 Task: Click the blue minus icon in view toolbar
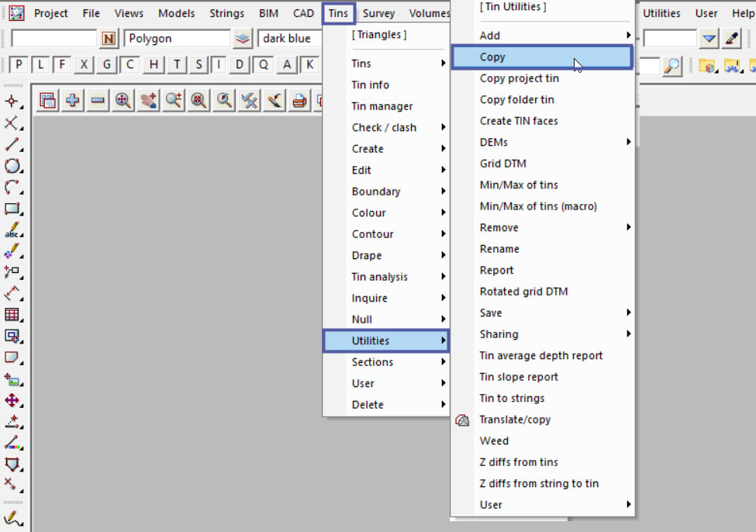click(98, 100)
